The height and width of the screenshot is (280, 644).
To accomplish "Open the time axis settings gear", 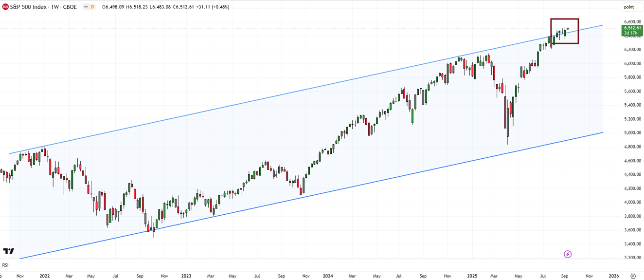I will tap(633, 276).
